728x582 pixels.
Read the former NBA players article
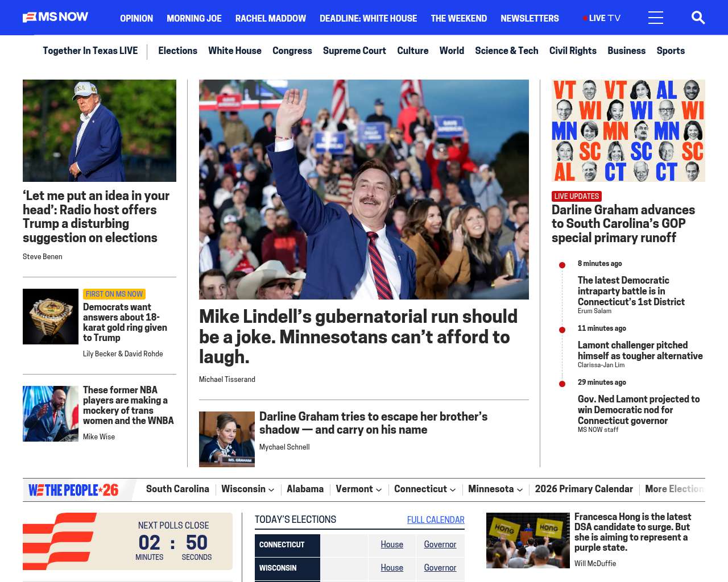[x=129, y=405]
